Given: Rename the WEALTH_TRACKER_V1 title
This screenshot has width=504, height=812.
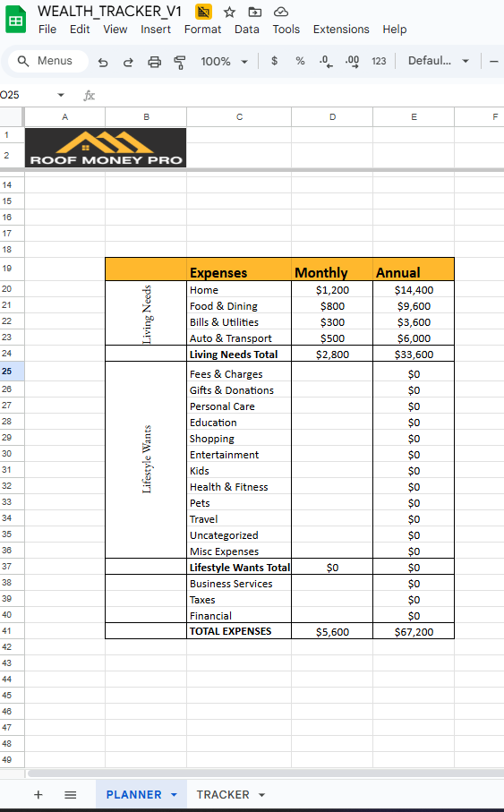Looking at the screenshot, I should coord(109,12).
